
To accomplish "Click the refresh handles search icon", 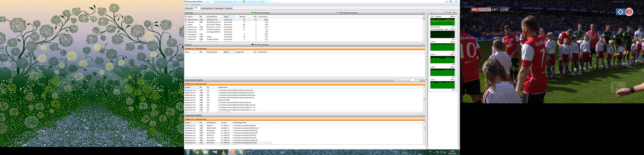I will tap(418, 80).
